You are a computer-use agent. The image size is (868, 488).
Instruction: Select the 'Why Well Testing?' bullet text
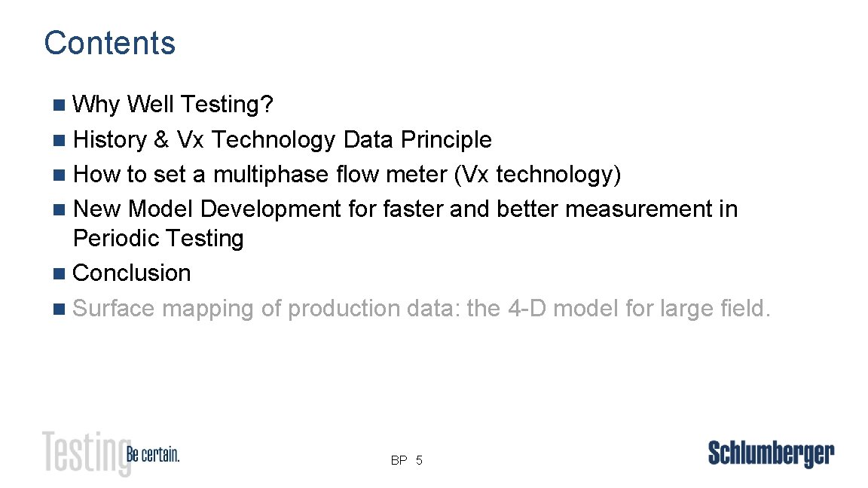pyautogui.click(x=173, y=105)
